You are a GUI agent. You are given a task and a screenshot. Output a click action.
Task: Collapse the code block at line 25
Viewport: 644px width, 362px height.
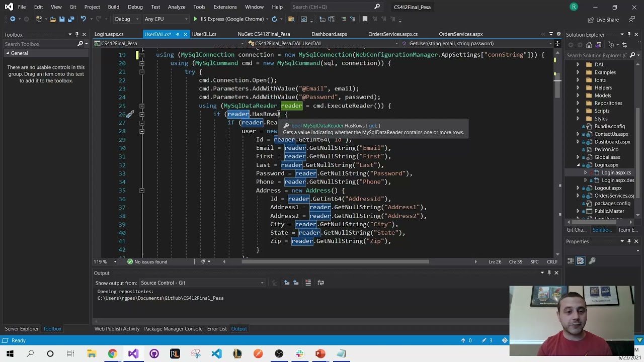point(142,106)
